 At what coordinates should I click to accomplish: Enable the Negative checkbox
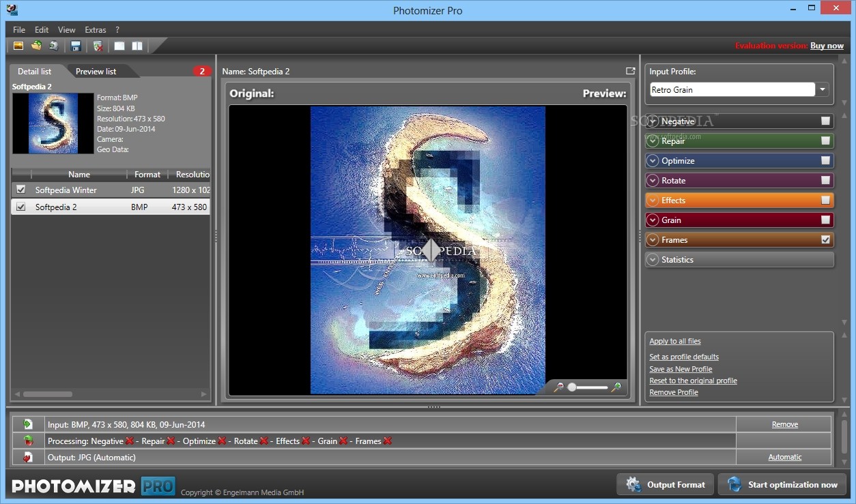pyautogui.click(x=826, y=121)
